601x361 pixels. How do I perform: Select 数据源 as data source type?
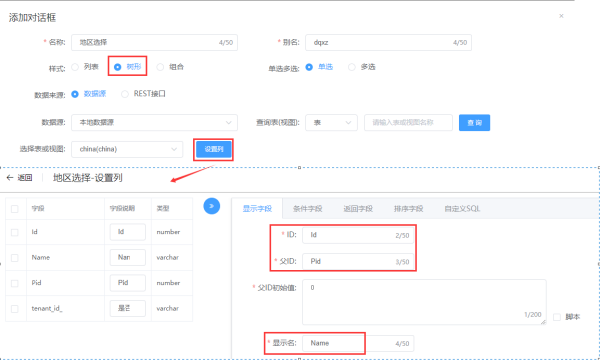click(x=75, y=94)
